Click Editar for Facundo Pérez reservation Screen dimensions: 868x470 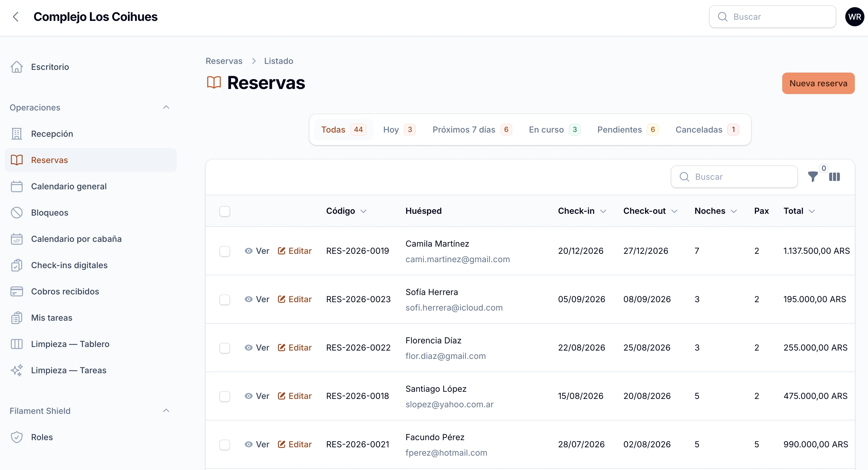point(295,444)
